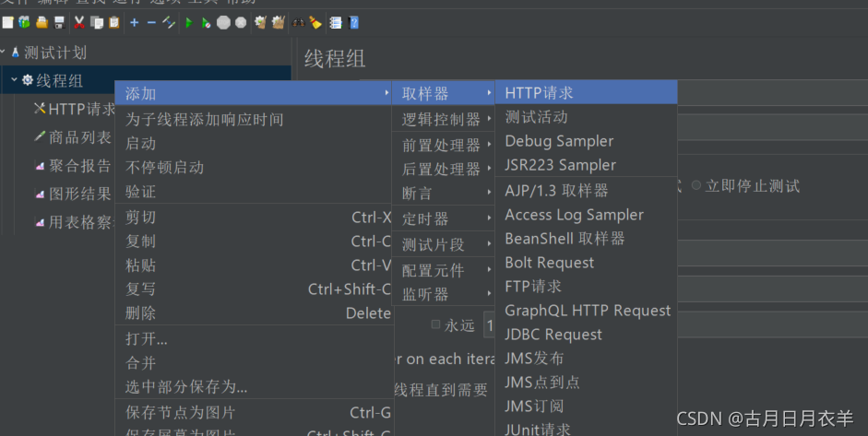This screenshot has height=436, width=868.
Task: Open the Function Helper list icon
Action: [336, 23]
